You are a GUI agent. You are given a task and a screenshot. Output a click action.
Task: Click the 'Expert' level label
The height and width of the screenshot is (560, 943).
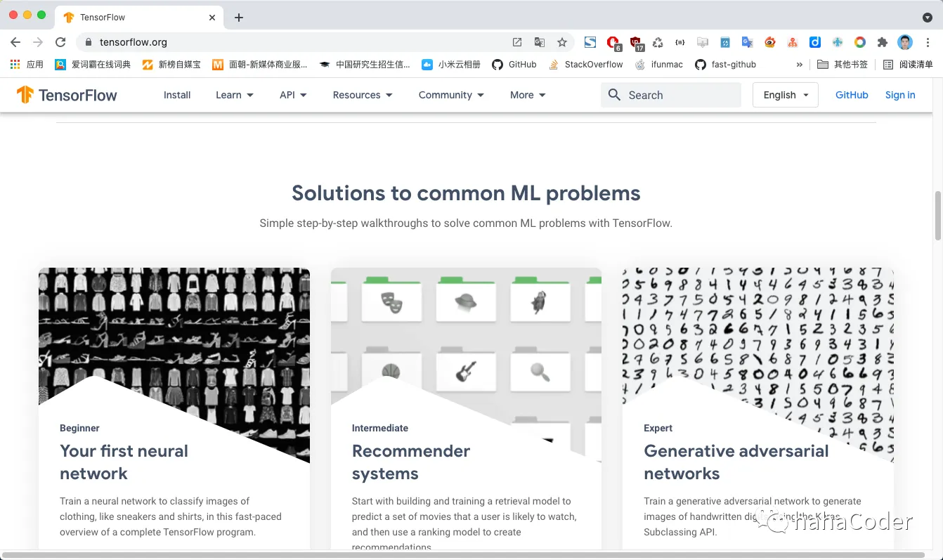point(658,428)
